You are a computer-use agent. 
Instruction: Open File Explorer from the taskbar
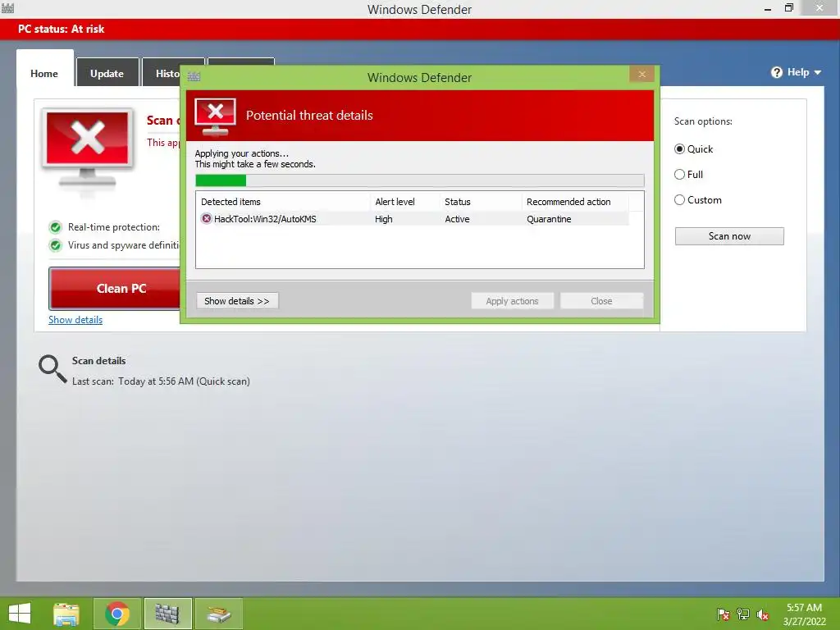pos(66,614)
